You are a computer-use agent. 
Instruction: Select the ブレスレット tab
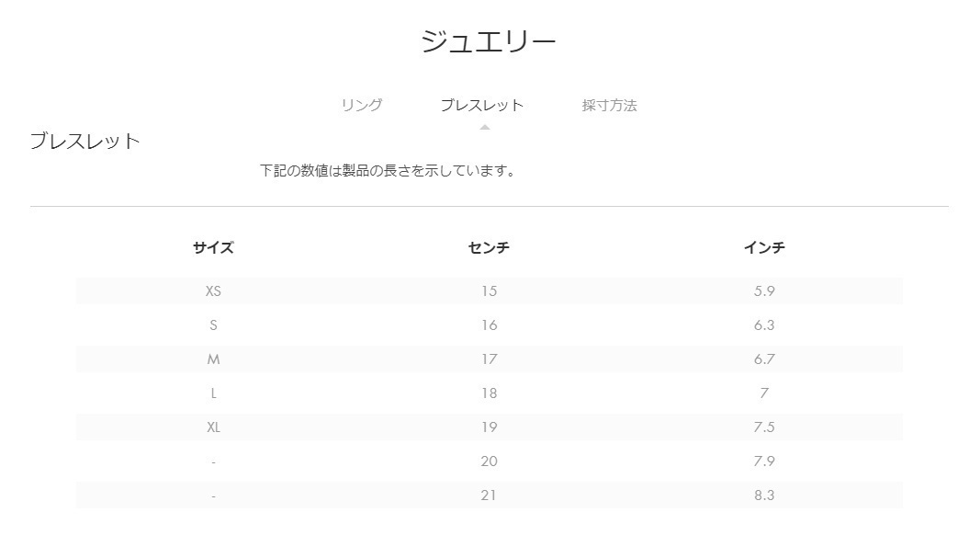[x=482, y=105]
